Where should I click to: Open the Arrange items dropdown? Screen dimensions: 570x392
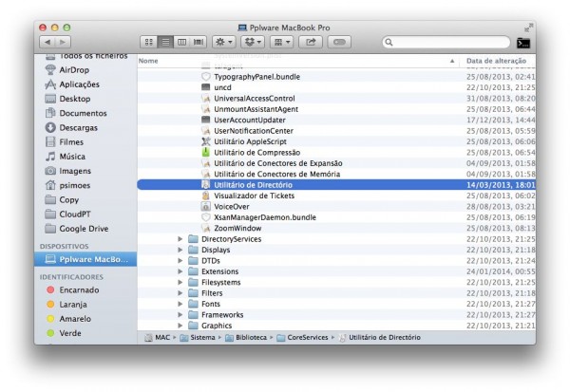[x=282, y=42]
